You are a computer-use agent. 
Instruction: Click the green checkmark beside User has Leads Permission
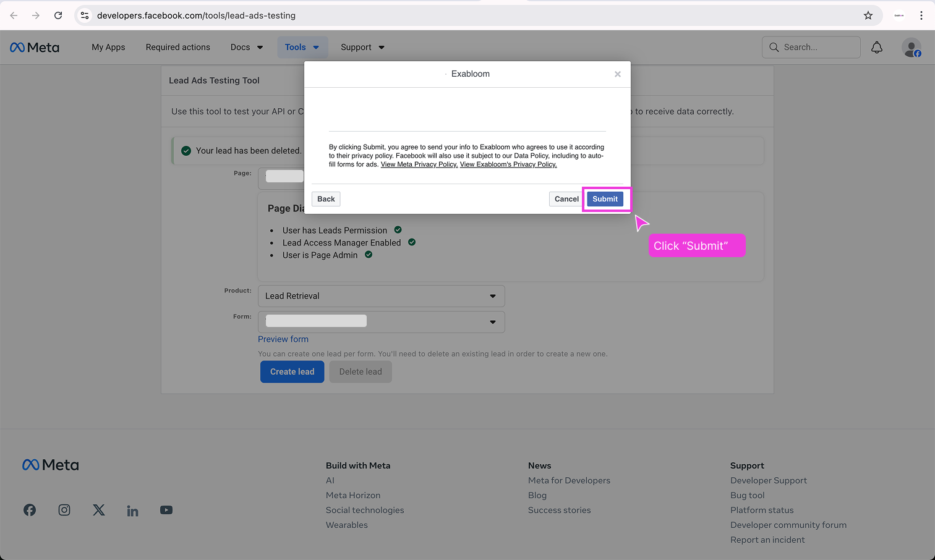397,229
